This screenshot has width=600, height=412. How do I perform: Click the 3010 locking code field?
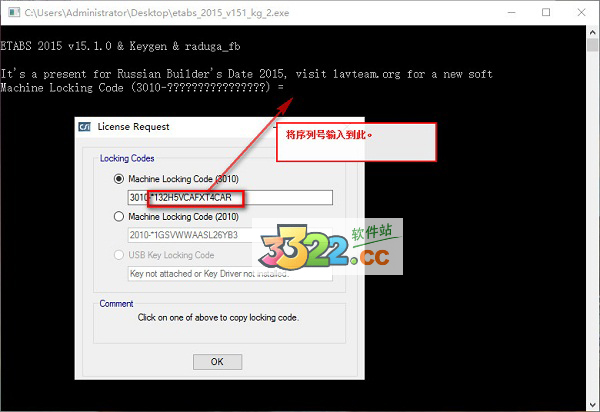pyautogui.click(x=230, y=197)
